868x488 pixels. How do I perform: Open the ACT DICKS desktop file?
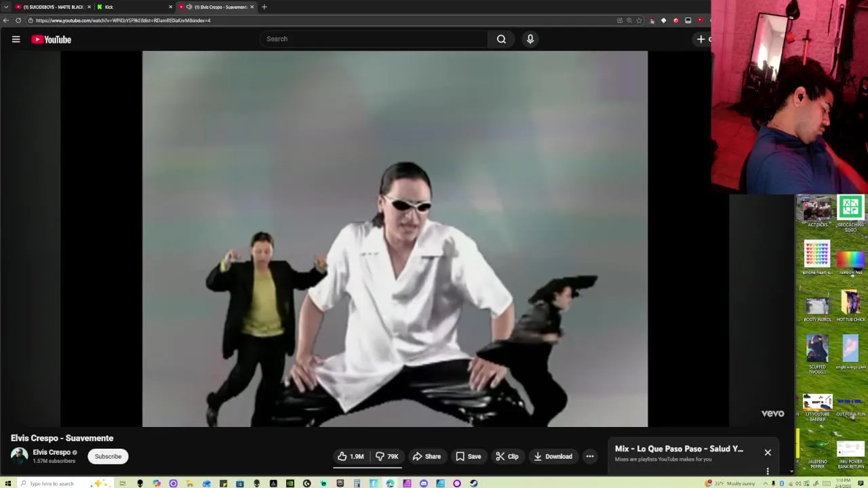[817, 212]
